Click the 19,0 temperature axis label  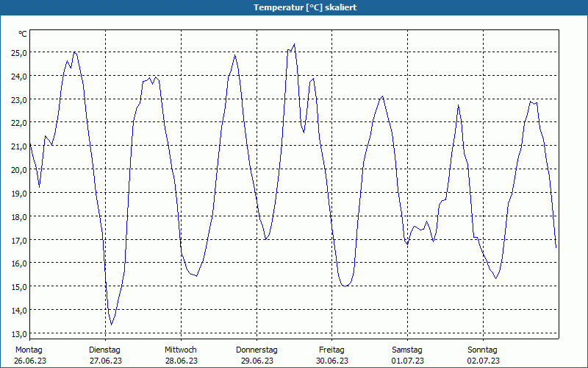point(18,193)
